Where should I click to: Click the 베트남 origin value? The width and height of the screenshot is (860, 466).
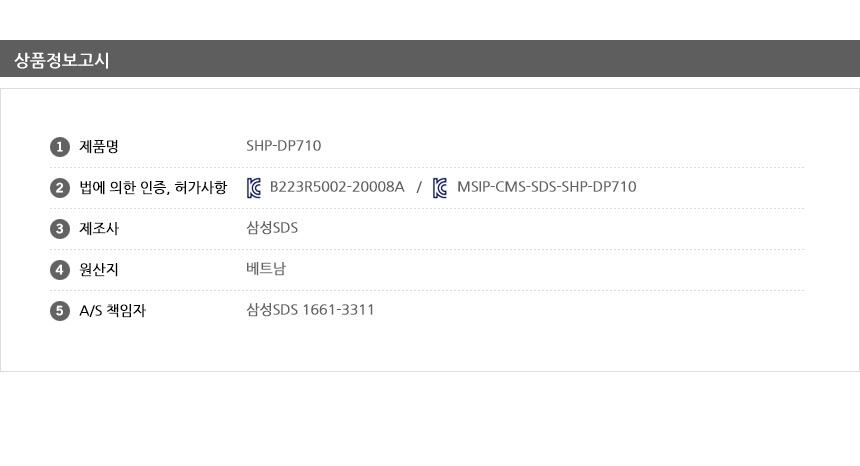coord(266,270)
